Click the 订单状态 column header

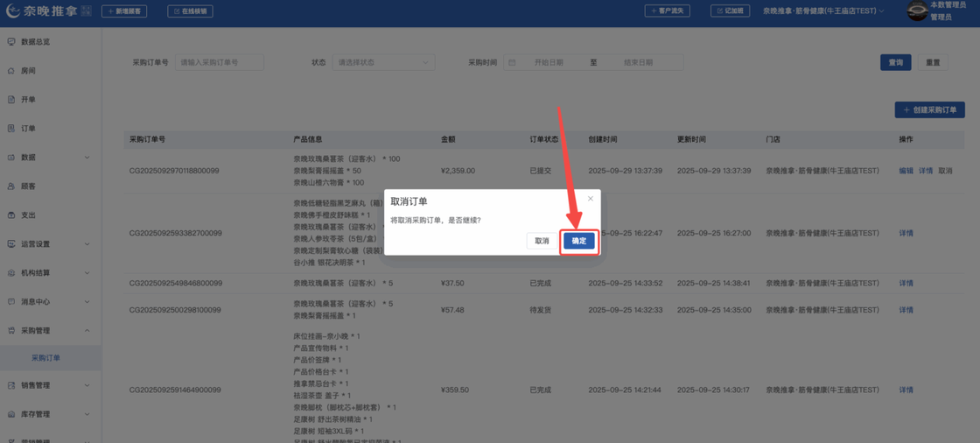click(x=543, y=139)
